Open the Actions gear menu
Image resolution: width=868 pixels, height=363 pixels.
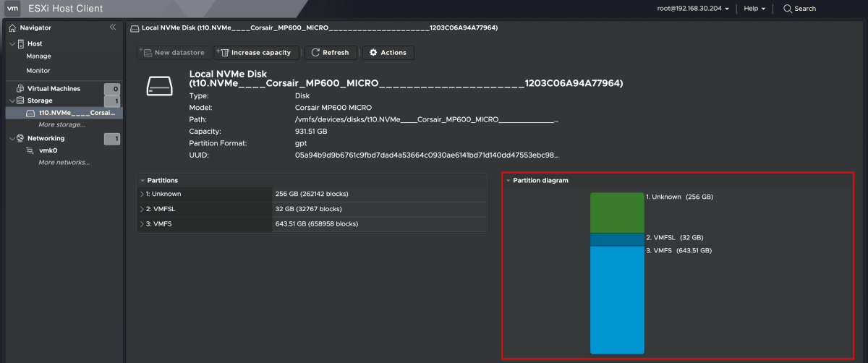388,53
